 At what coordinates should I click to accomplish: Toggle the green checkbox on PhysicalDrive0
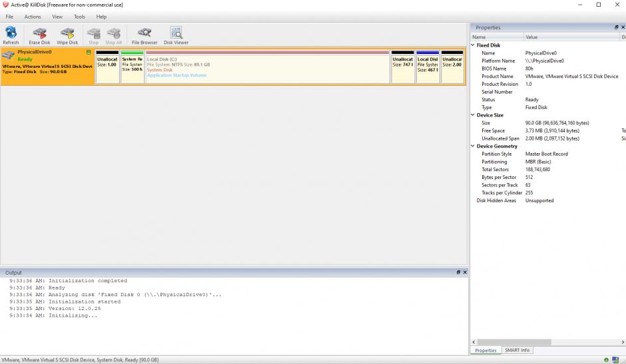coord(89,52)
